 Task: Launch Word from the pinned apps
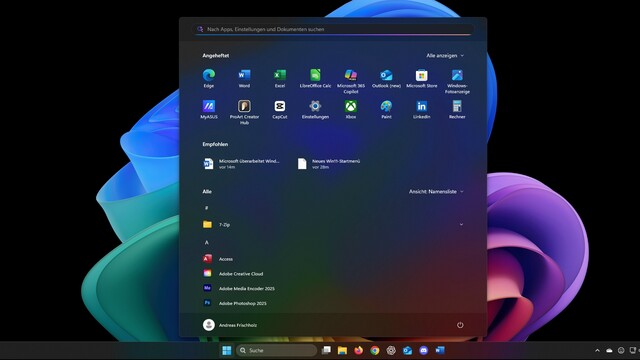click(244, 78)
